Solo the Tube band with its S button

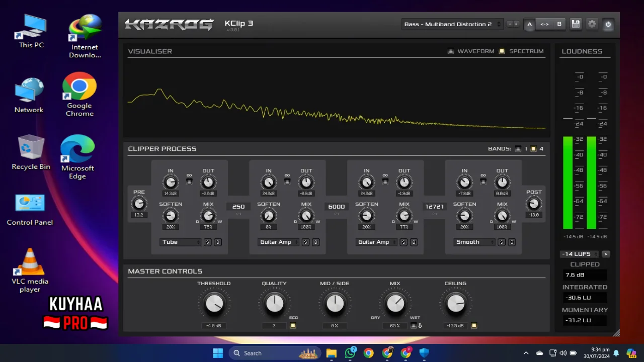(207, 242)
